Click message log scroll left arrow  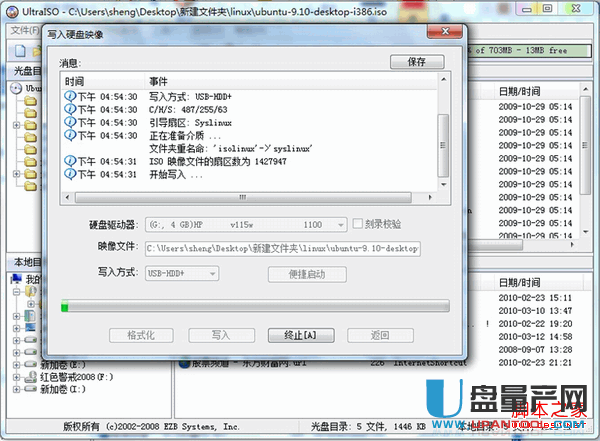68,198
